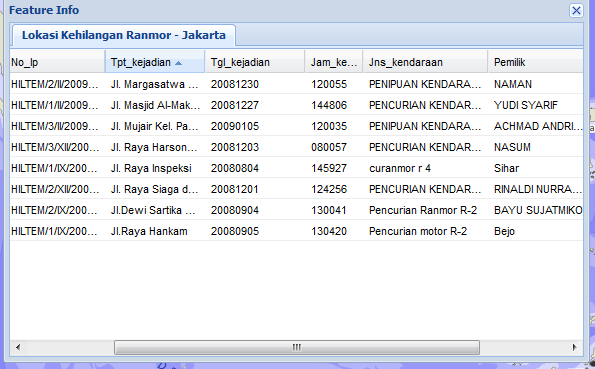595x369 pixels.
Task: Click HILTEM/2/II/2009... in NAMAN row
Action: tap(55, 84)
